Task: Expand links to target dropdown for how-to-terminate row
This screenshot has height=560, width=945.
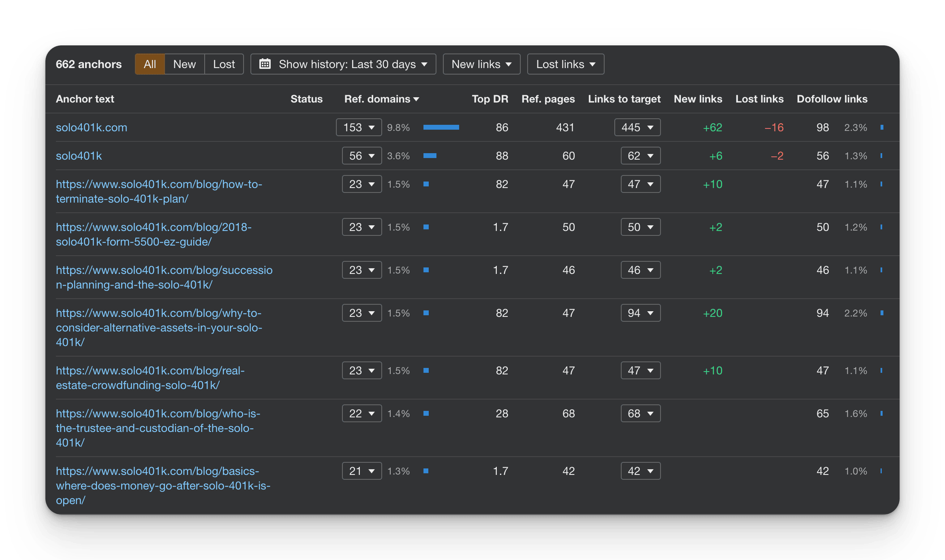Action: point(641,184)
